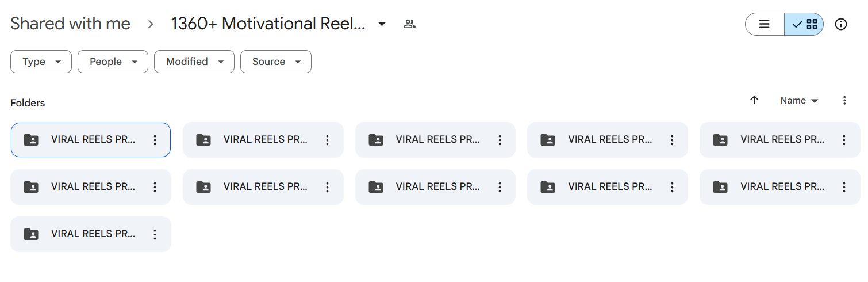Click the shared folder people icon

pos(409,24)
